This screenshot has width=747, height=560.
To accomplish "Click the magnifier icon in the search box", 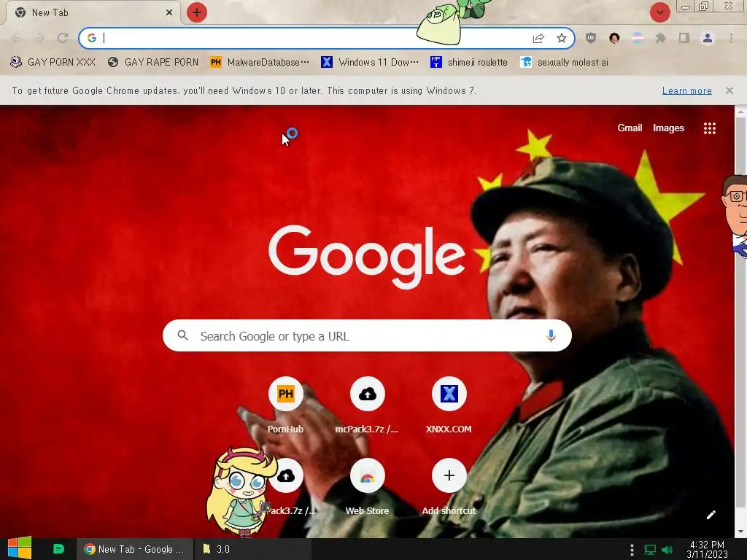I will pyautogui.click(x=183, y=335).
